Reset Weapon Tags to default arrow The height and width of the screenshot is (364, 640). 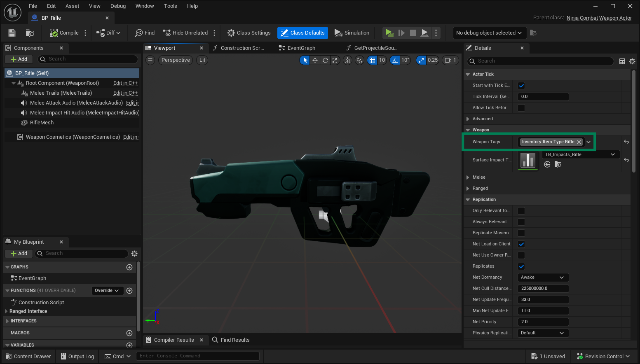[x=626, y=142]
